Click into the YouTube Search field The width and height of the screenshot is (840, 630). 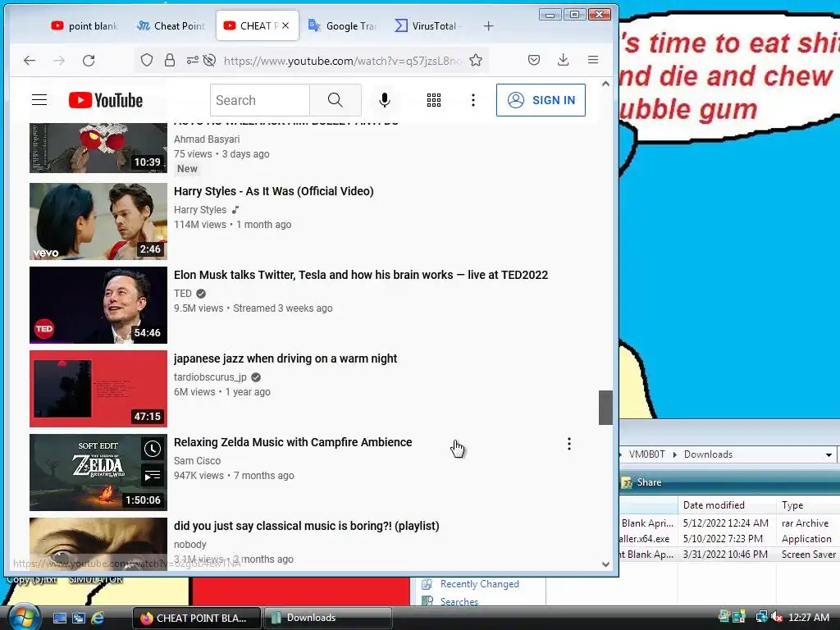click(x=260, y=99)
